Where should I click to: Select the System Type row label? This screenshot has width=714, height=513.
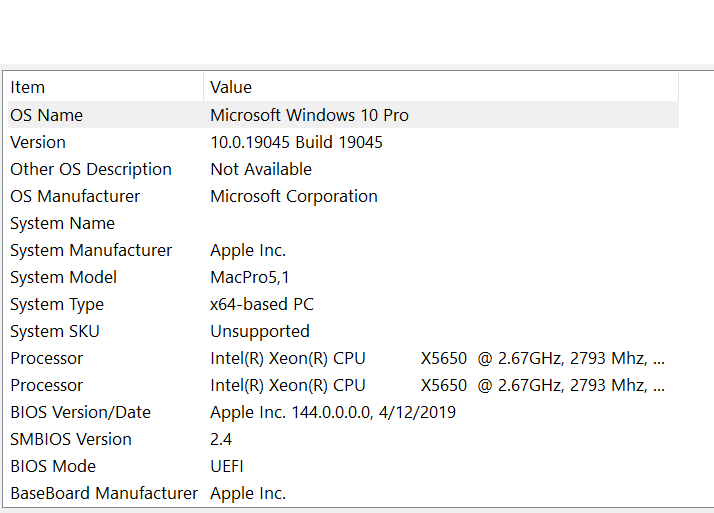coord(57,305)
